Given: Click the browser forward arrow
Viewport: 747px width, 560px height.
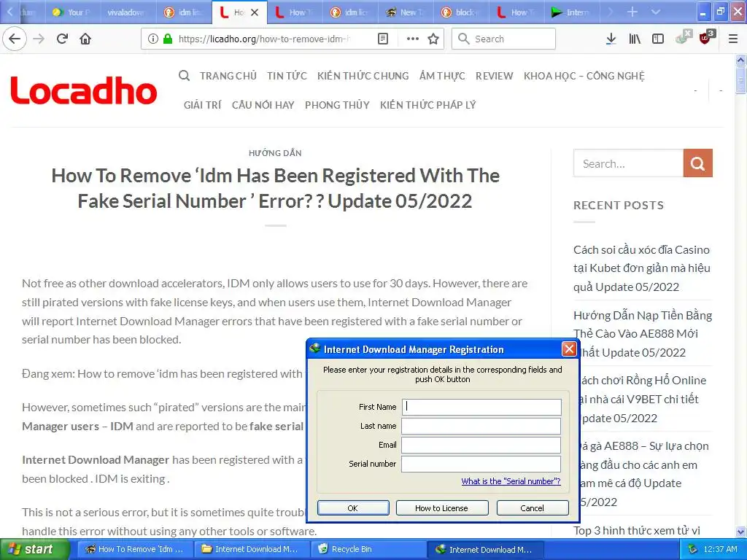Looking at the screenshot, I should pos(39,39).
